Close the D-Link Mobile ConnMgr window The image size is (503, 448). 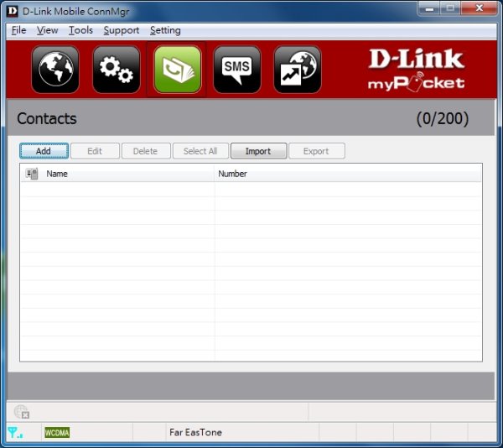click(480, 8)
